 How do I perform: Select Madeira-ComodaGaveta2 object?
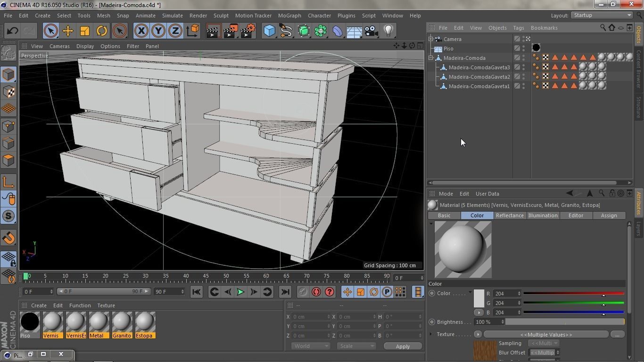[x=479, y=77]
